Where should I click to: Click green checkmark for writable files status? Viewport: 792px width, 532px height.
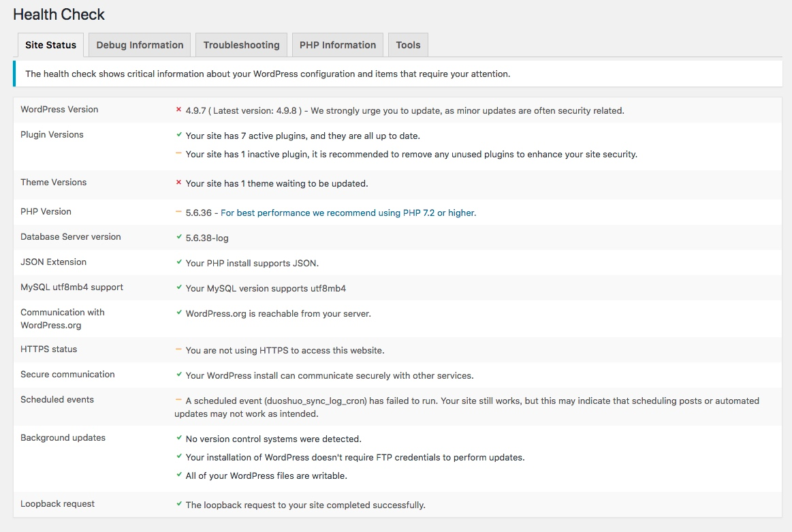pos(178,475)
